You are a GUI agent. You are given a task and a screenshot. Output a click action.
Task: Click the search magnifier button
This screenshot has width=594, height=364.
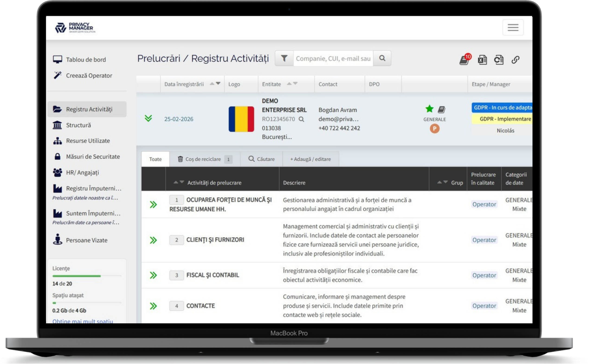click(382, 58)
